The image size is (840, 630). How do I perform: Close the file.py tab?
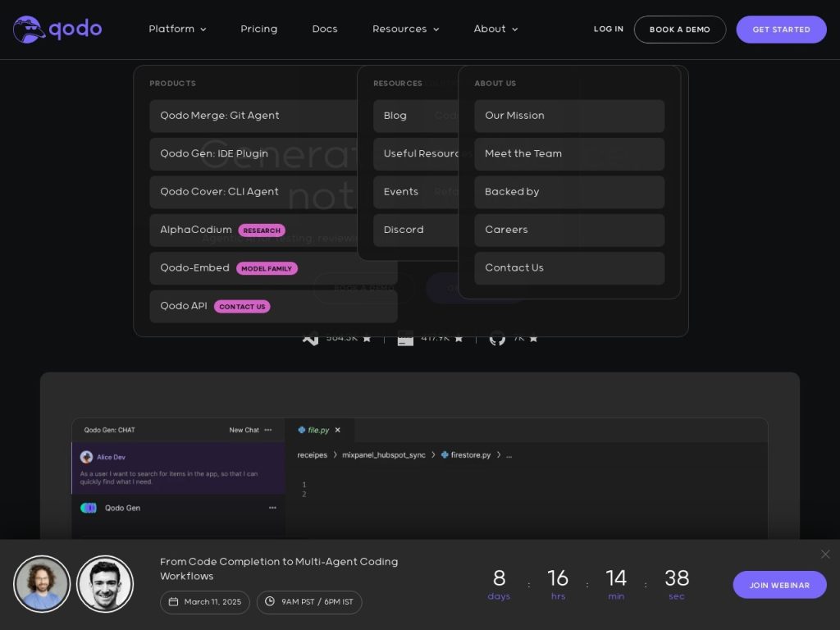point(337,430)
